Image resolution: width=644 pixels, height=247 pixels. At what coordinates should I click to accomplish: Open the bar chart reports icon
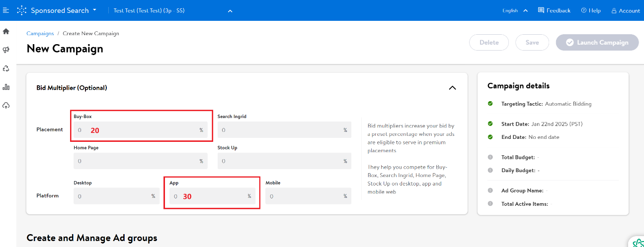pos(6,87)
